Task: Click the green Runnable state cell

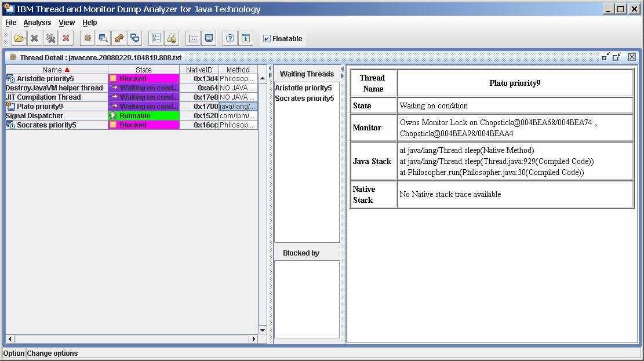Action: click(x=143, y=116)
